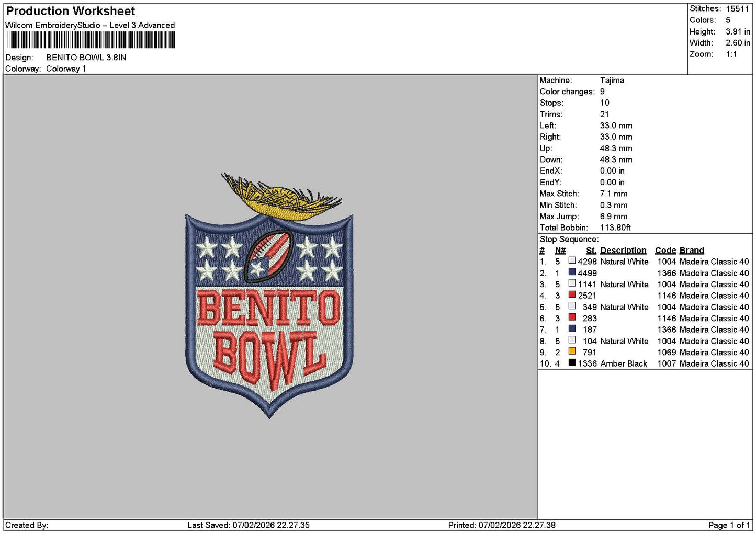Click 'Printed: 07/02/2026 22.27.38' footer text
The width and height of the screenshot is (756, 534).
(502, 525)
